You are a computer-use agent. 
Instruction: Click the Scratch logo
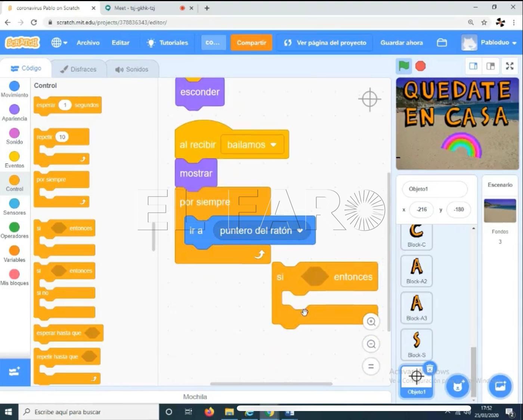(x=22, y=43)
